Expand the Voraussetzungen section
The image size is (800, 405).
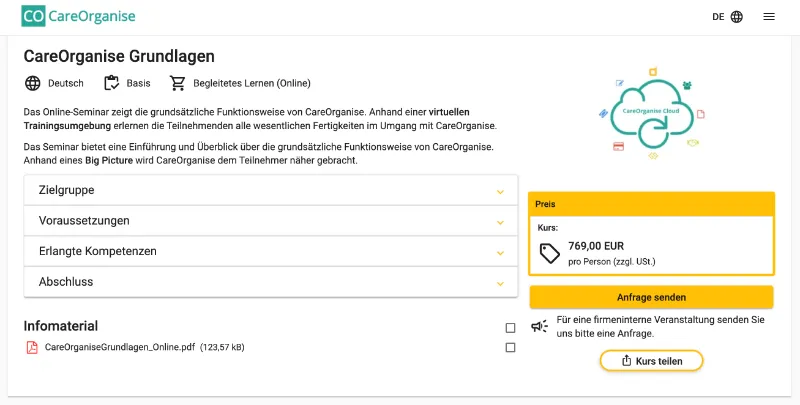pyautogui.click(x=271, y=221)
